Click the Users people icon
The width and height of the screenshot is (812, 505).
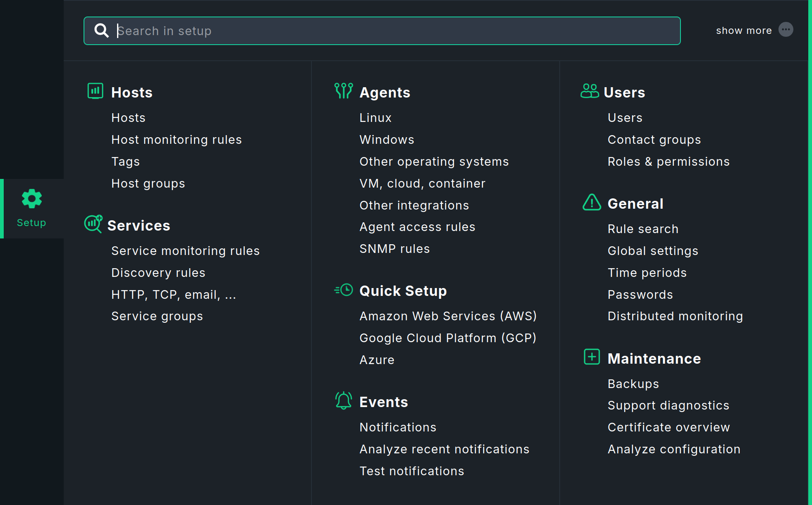(x=589, y=91)
